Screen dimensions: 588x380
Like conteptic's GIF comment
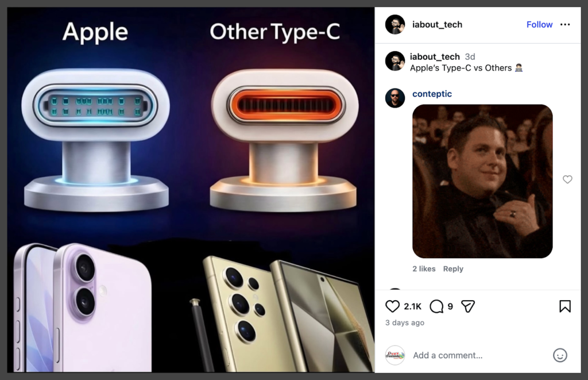[567, 179]
